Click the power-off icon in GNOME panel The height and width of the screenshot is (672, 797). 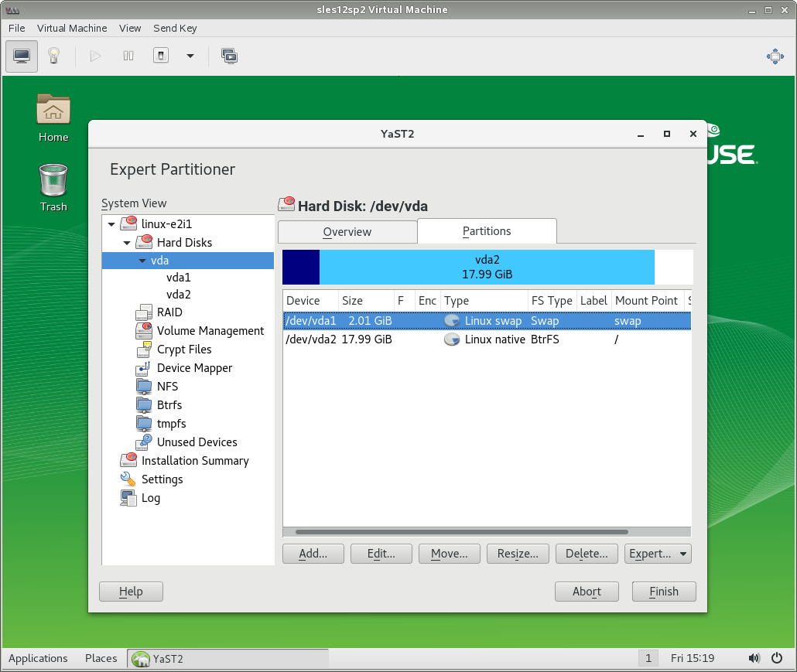pyautogui.click(x=777, y=658)
